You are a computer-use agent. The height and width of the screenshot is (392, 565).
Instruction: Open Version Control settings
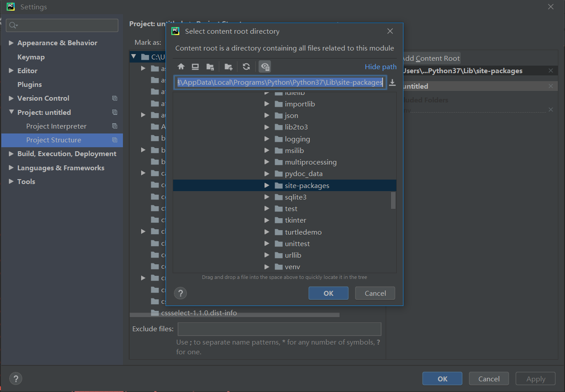pos(43,98)
